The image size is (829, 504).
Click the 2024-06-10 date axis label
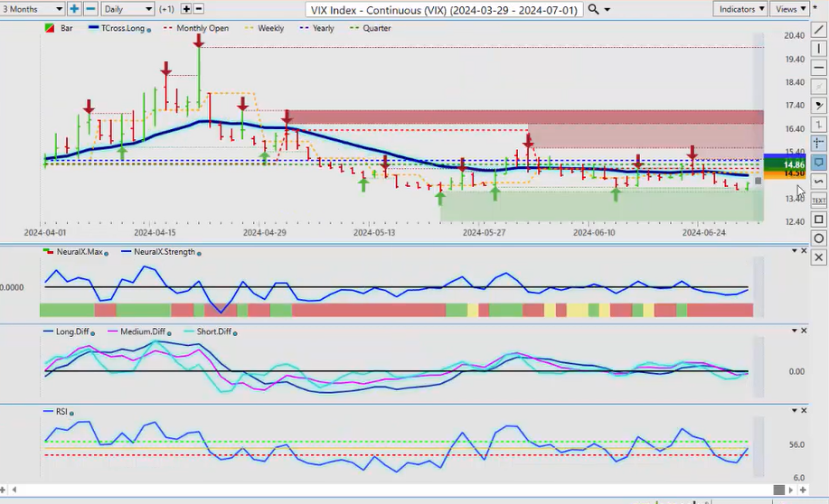[594, 232]
